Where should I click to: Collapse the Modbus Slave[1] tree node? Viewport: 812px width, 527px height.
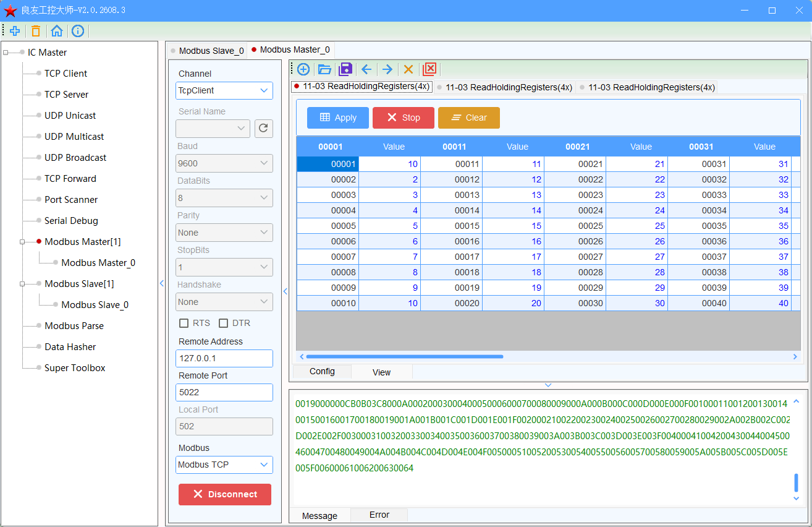point(22,284)
